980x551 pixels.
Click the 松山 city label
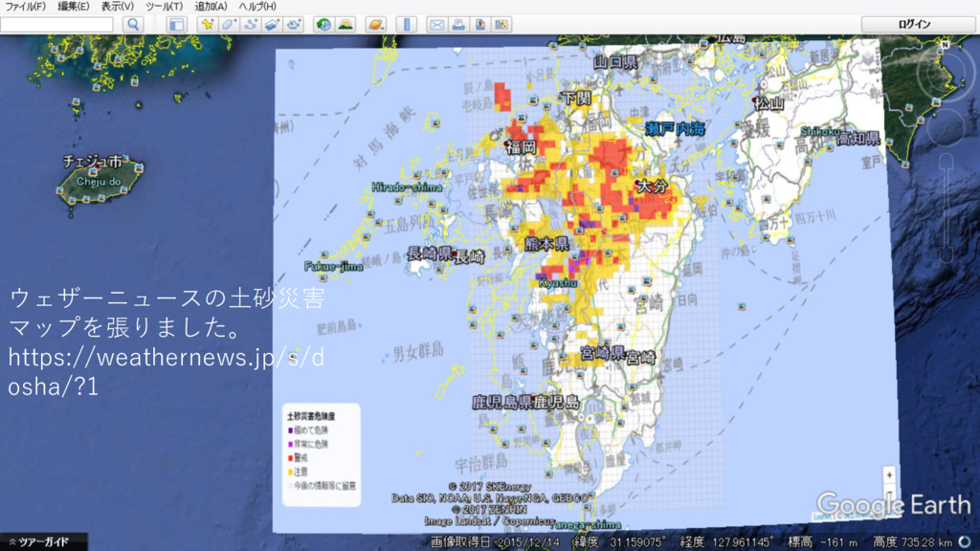tap(769, 103)
